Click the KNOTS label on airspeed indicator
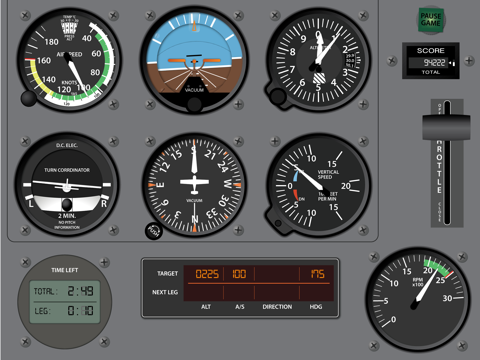This screenshot has width=480, height=360. point(69,82)
